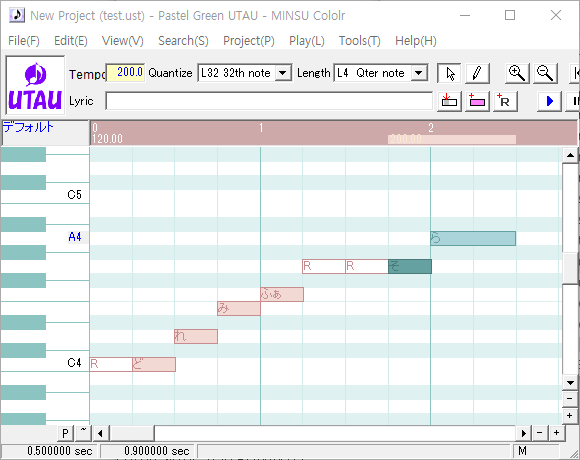580x460 pixels.
Task: Open the Search(S) menu
Action: point(183,41)
